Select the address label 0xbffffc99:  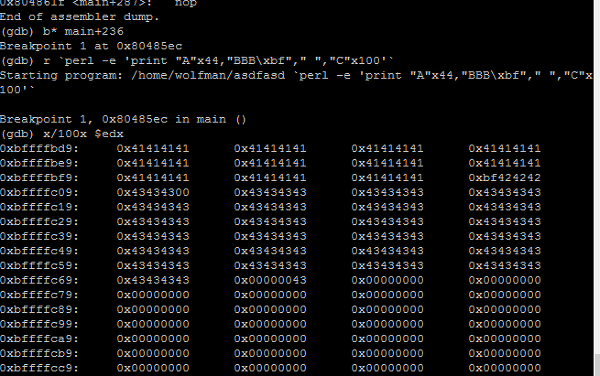click(x=39, y=325)
